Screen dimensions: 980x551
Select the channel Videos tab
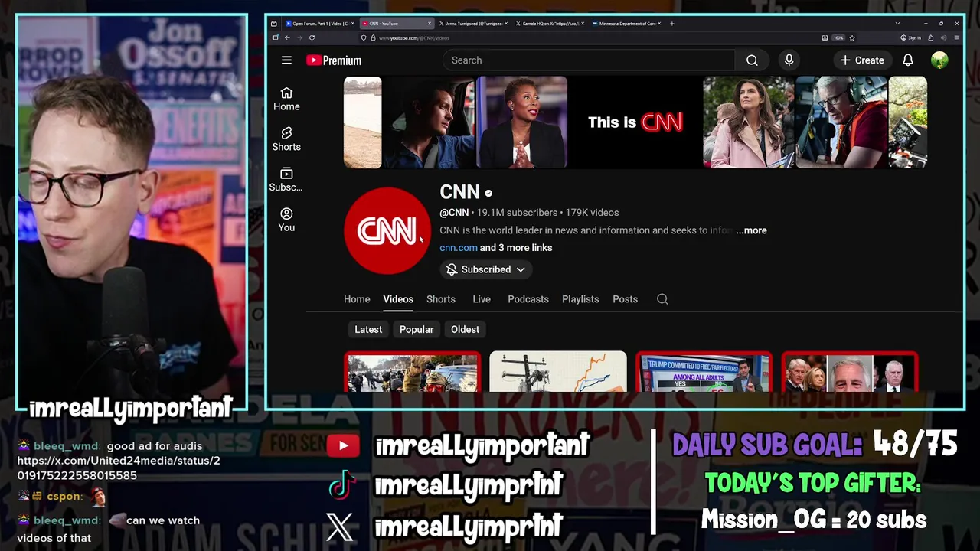[398, 299]
